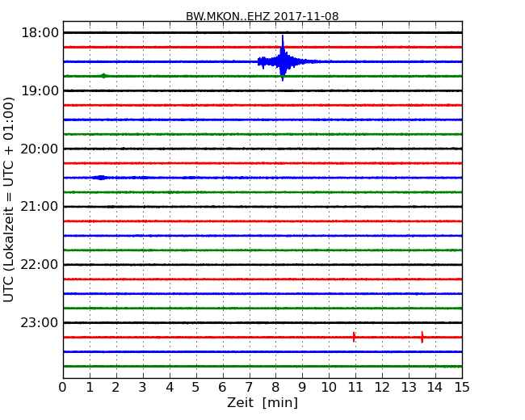The image size is (525, 420).
Task: Click the x-axis tick label 8
Action: coord(275,388)
